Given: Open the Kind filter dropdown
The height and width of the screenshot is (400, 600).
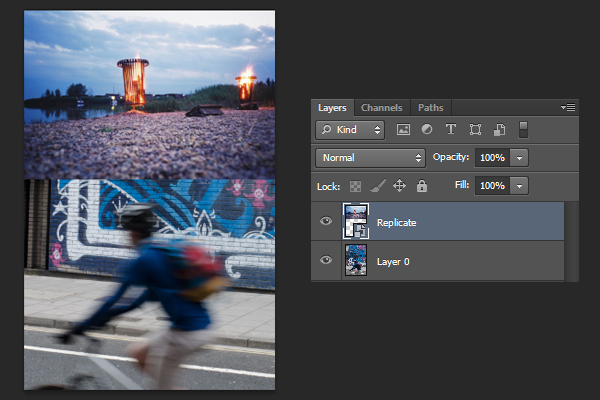Looking at the screenshot, I should tap(350, 130).
